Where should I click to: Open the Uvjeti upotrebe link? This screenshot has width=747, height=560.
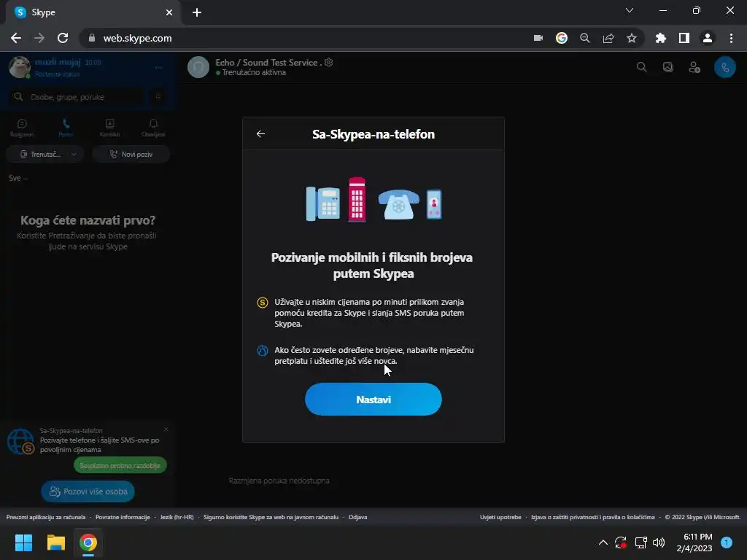(x=500, y=517)
